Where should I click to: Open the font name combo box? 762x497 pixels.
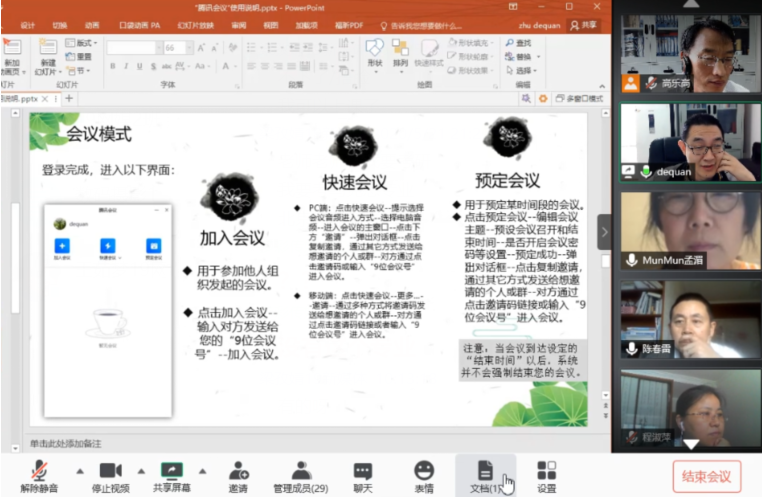[134, 48]
